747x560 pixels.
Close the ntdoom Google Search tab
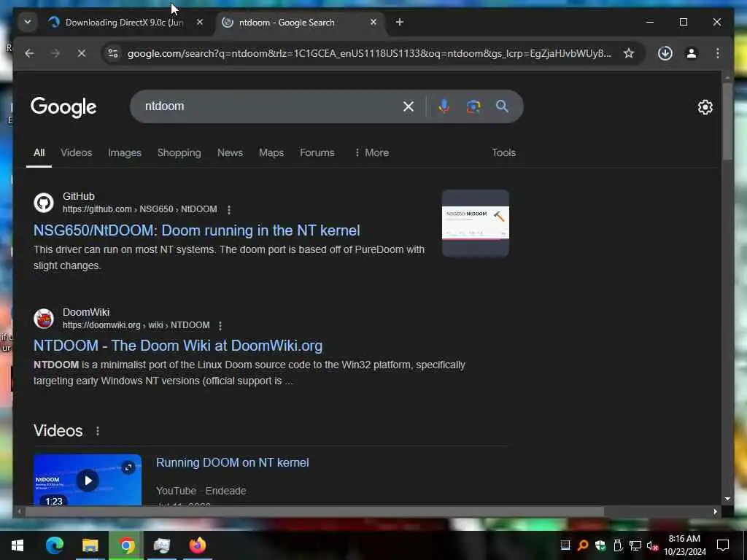[x=373, y=22]
